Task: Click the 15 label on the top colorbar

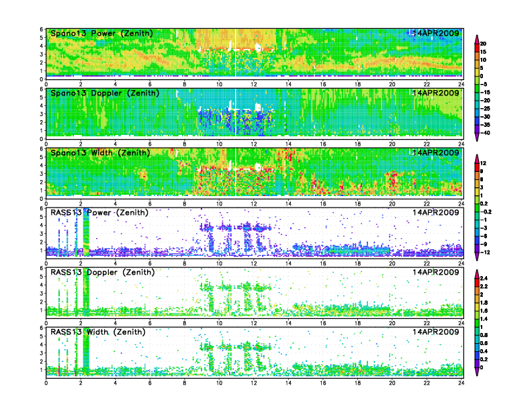Action: 483,52
